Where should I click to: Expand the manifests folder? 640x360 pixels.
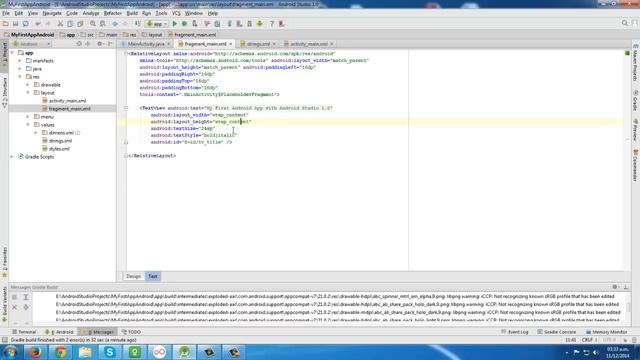click(20, 61)
